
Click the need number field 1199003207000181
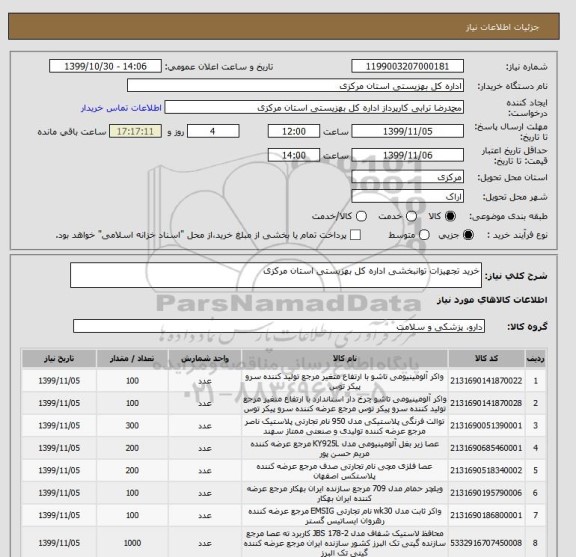(407, 67)
